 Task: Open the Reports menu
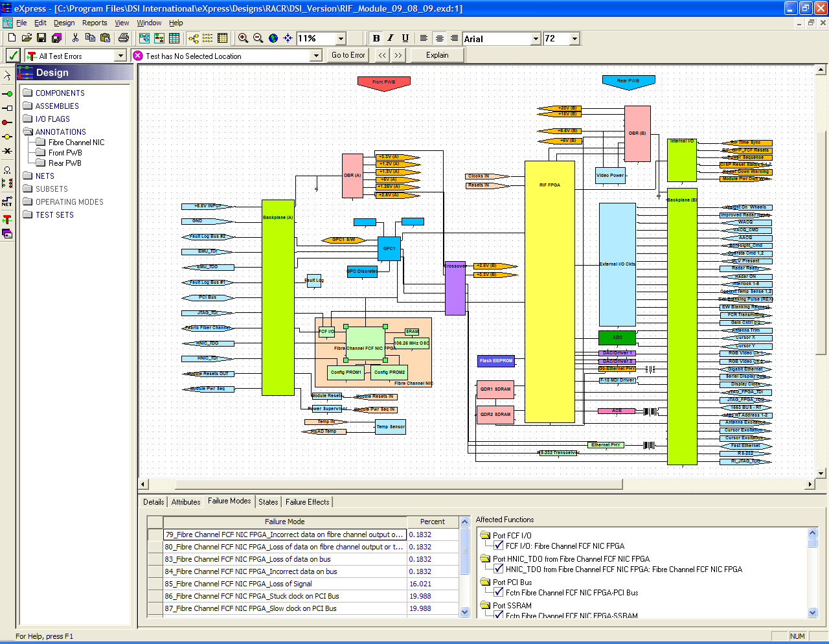(x=95, y=23)
